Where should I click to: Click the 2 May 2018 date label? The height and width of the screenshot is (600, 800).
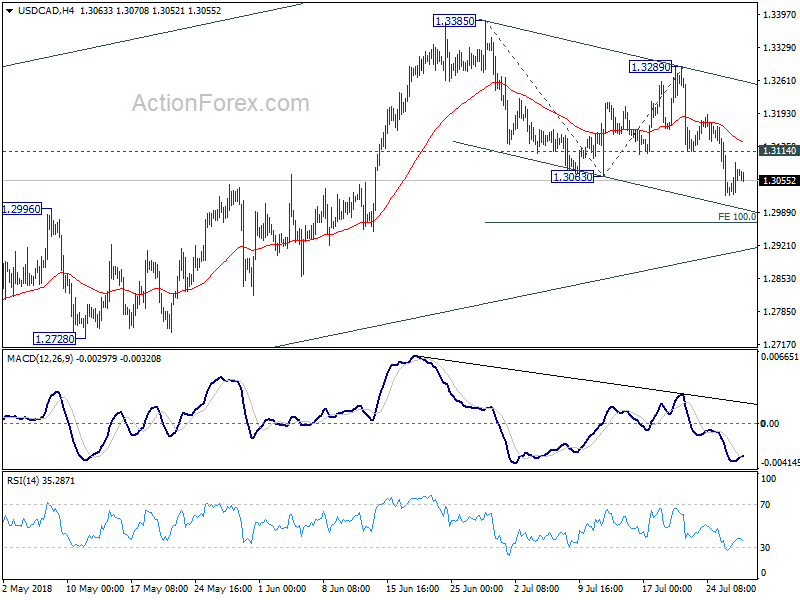pos(28,588)
